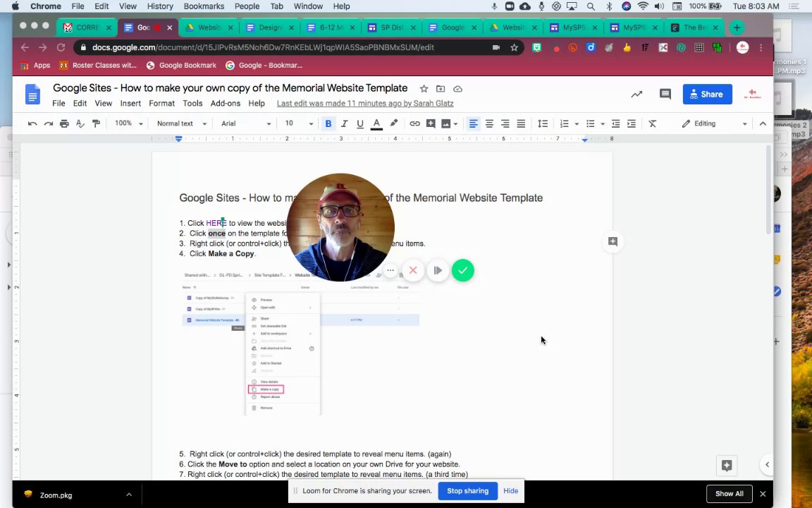Click the Redo icon in Docs toolbar
Screen dimensions: 812x508
pos(48,123)
